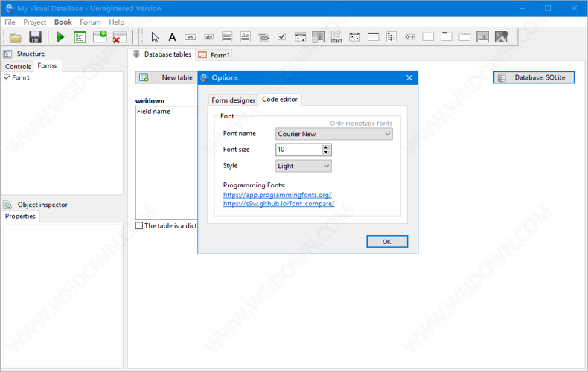Save project using the floppy disk icon
Viewport: 588px width, 372px height.
pyautogui.click(x=35, y=37)
